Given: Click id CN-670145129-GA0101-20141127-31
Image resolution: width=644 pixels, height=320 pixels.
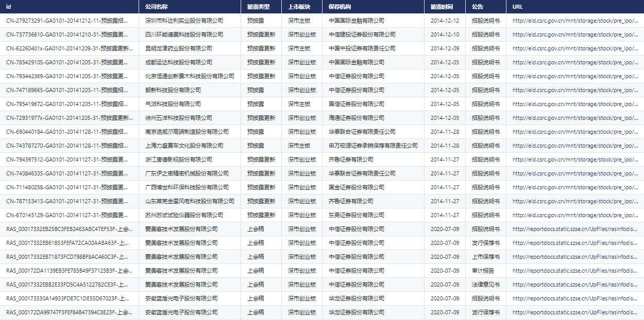Looking at the screenshot, I should coord(67,215).
